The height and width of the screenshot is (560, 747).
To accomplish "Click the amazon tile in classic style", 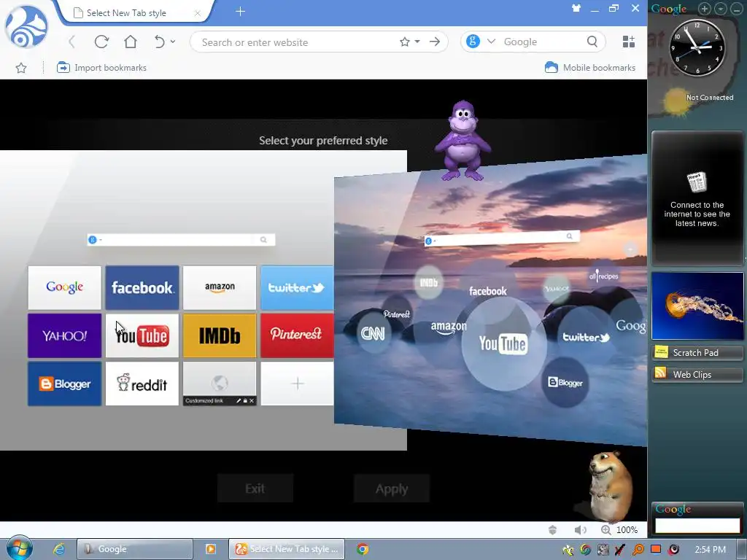I will pyautogui.click(x=220, y=287).
